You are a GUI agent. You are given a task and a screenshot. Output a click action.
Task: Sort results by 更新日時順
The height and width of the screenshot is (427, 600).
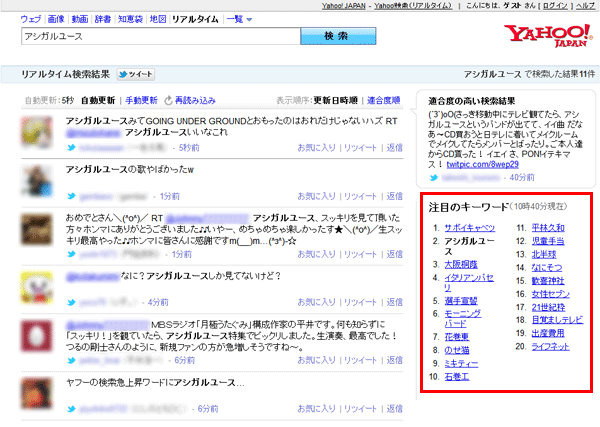336,101
